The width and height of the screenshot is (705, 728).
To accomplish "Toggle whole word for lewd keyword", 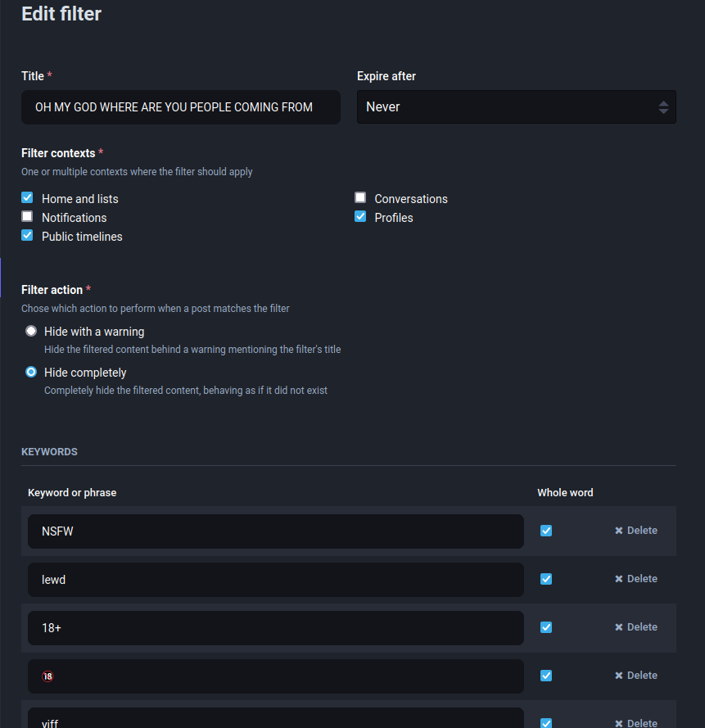I will click(x=546, y=579).
